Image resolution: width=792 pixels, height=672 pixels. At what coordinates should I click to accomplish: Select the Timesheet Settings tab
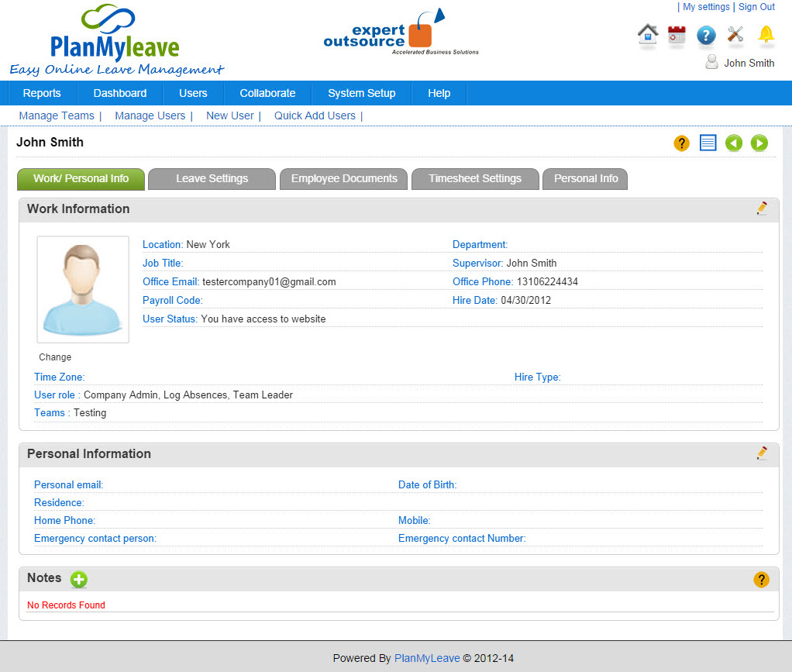475,178
